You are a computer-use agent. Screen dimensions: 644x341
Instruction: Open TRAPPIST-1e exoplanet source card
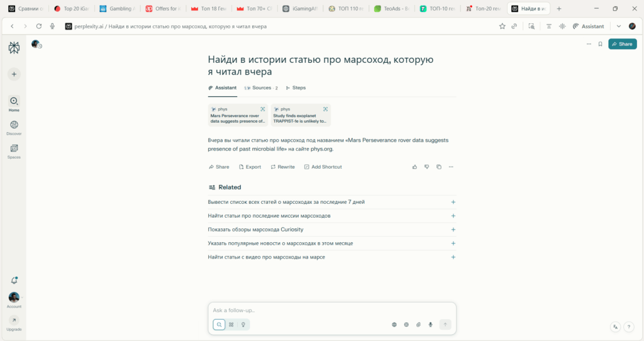click(x=301, y=115)
